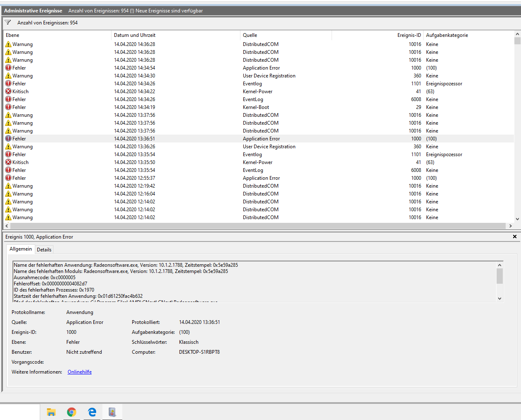521x420 pixels.
Task: Click error icon of 14:34:19 Kernel-Boot row
Action: 8,107
